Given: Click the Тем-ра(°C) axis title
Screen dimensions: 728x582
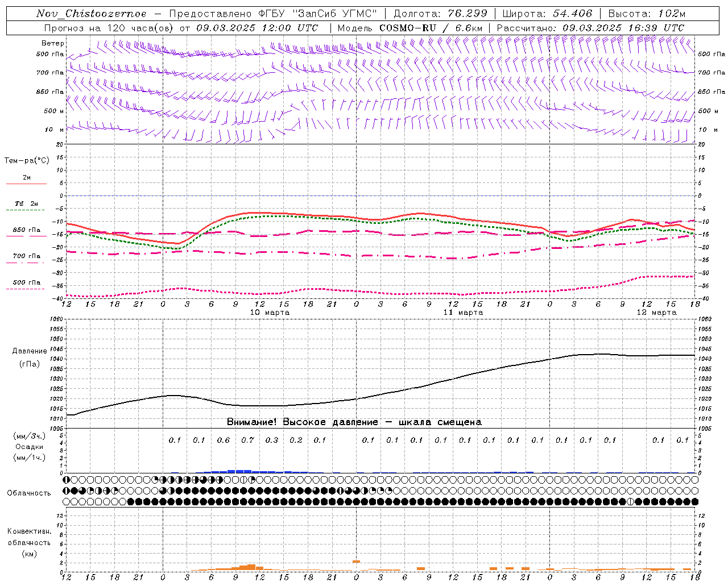Looking at the screenshot, I should pos(27,161).
